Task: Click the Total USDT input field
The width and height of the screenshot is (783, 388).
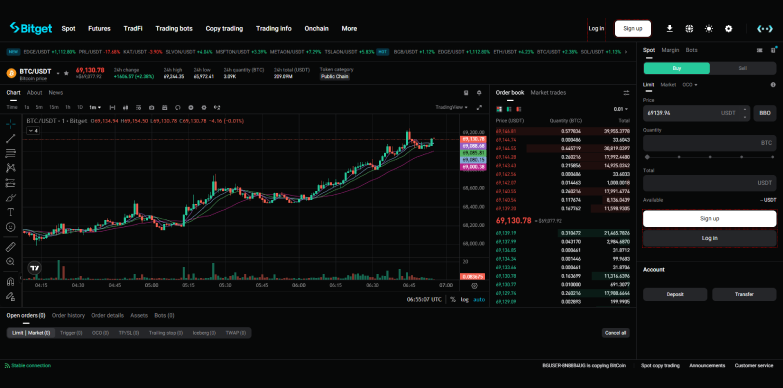Action: tap(710, 183)
